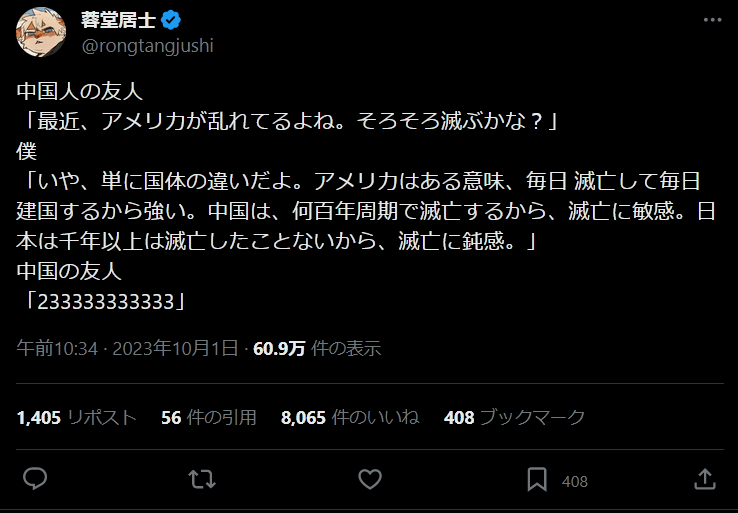Repost this tweet using the retweet icon
The image size is (738, 513).
coord(203,480)
